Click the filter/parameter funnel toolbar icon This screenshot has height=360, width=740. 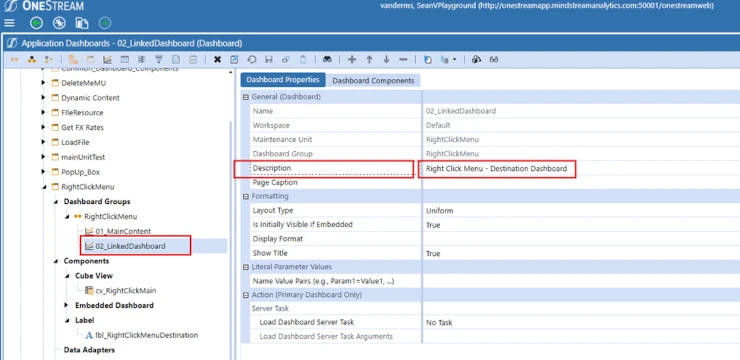coord(159,59)
